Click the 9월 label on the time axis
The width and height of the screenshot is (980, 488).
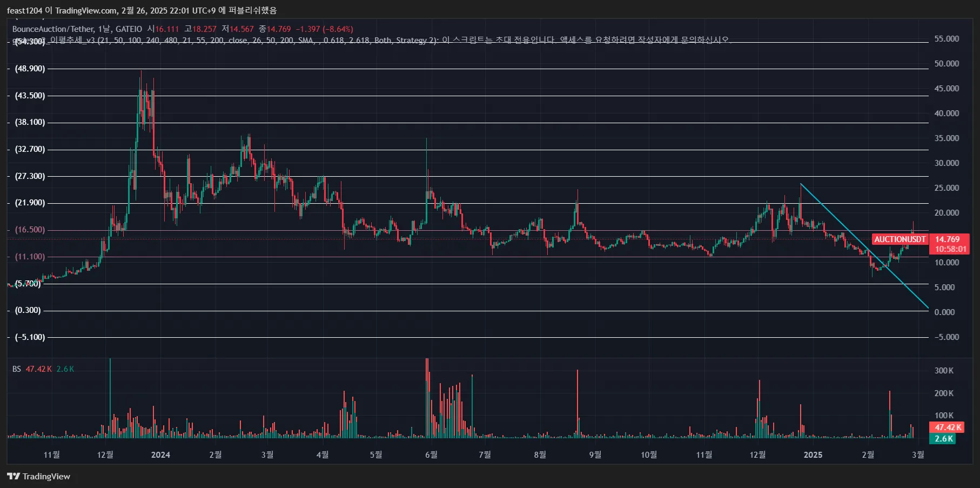coord(595,455)
